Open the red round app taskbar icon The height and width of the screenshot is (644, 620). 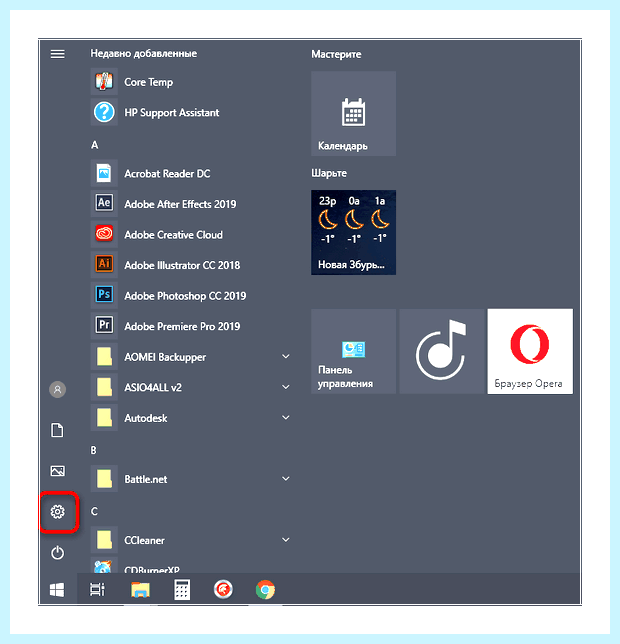click(223, 590)
